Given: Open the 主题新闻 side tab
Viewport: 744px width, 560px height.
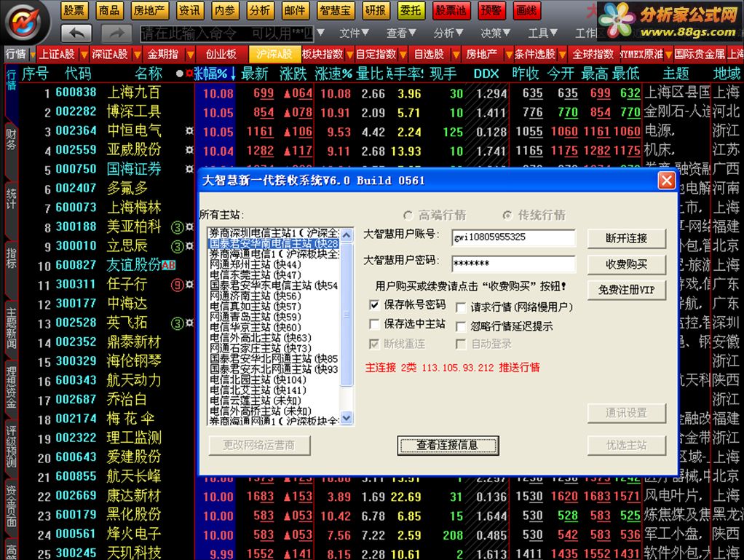Looking at the screenshot, I should (11, 331).
